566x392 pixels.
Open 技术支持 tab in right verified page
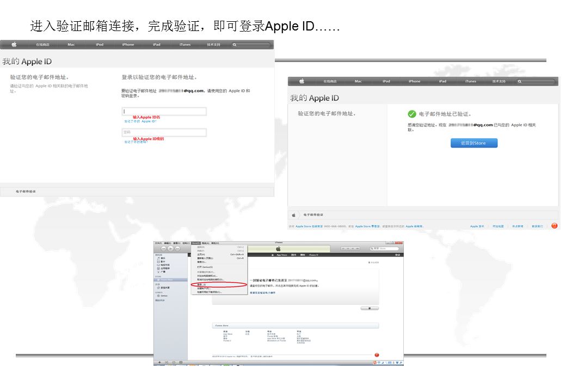[x=499, y=81]
